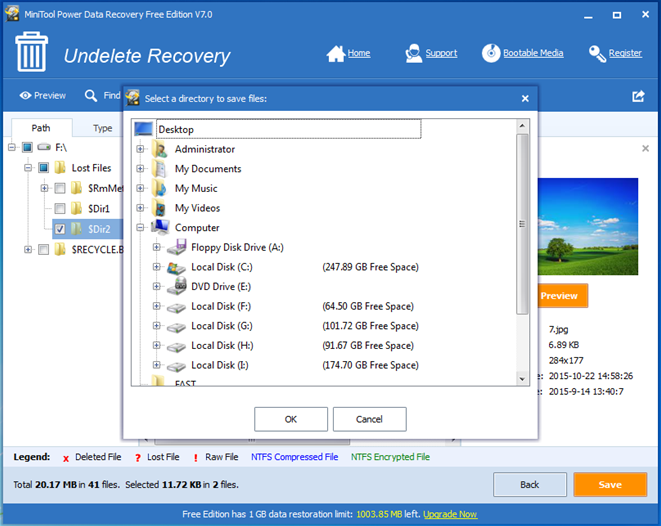Expand the Floppy Disk Drive (A:) node
Image resolution: width=661 pixels, height=526 pixels.
point(156,247)
